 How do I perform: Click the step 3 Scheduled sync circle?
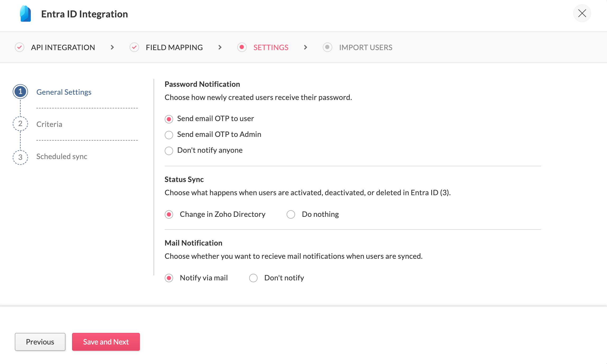pyautogui.click(x=20, y=157)
